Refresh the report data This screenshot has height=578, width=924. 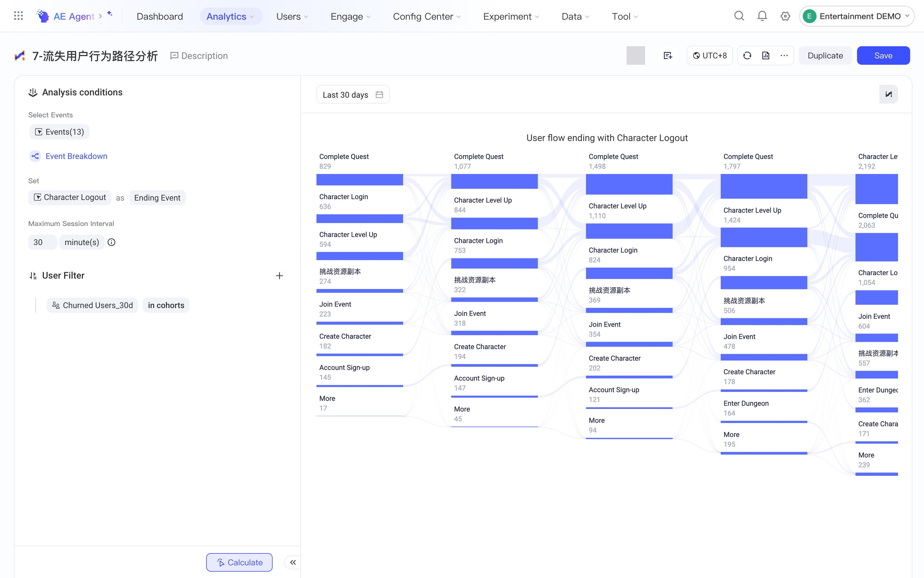pos(747,55)
